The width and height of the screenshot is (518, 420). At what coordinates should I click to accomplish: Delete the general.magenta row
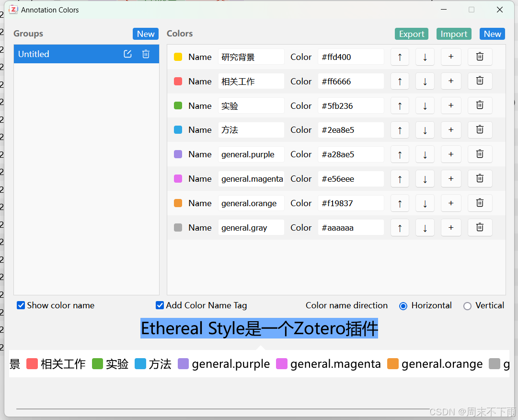coord(480,179)
